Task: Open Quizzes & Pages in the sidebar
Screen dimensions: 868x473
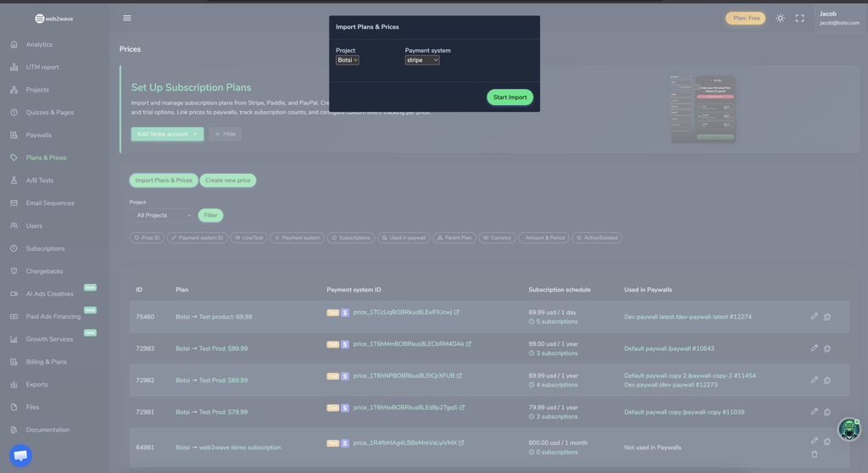Action: click(49, 112)
